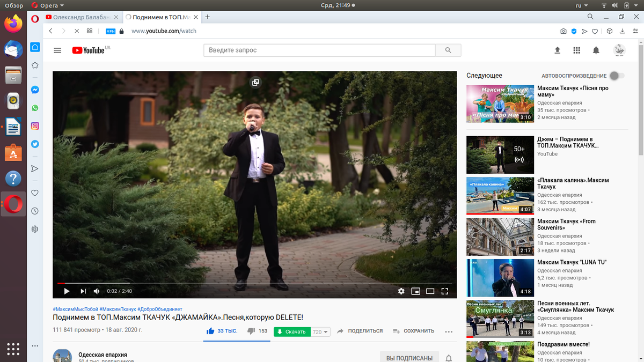Open video player settings gear
The height and width of the screenshot is (362, 644).
pos(401,291)
